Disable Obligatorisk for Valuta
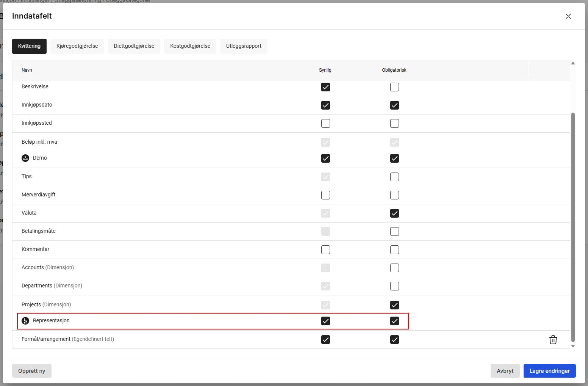The width and height of the screenshot is (588, 386). pos(394,213)
